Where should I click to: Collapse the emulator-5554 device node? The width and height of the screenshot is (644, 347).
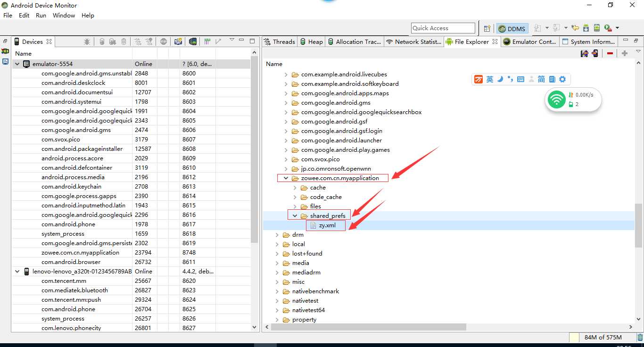17,64
